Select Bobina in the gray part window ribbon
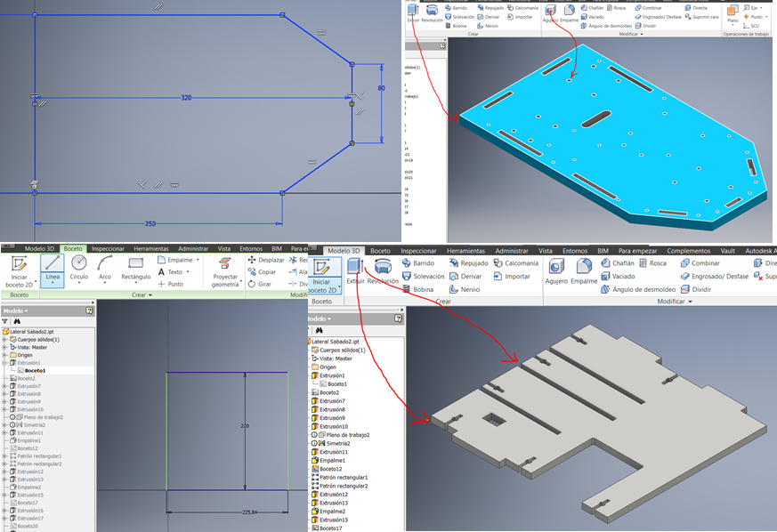The height and width of the screenshot is (532, 777). tap(417, 289)
